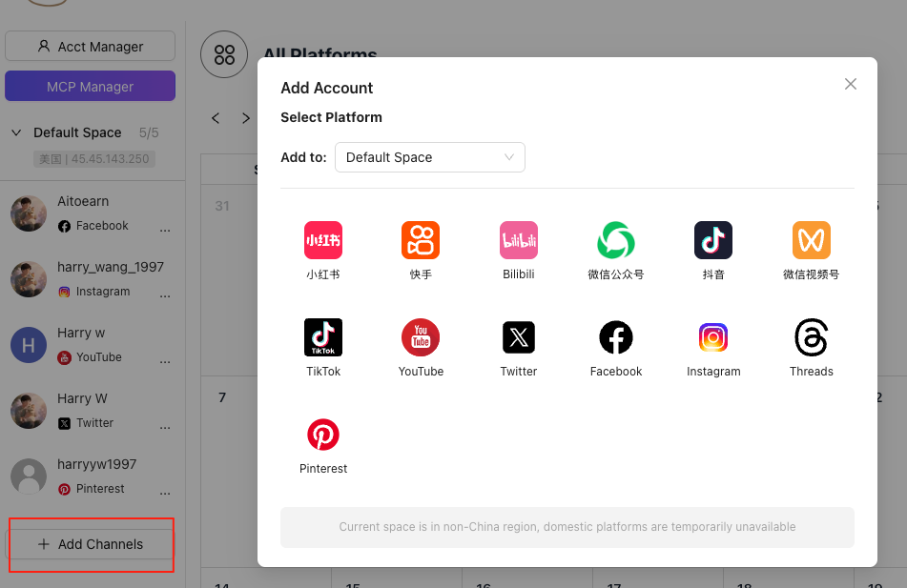The image size is (907, 588).
Task: Click the harryyw1997 account name
Action: point(96,464)
